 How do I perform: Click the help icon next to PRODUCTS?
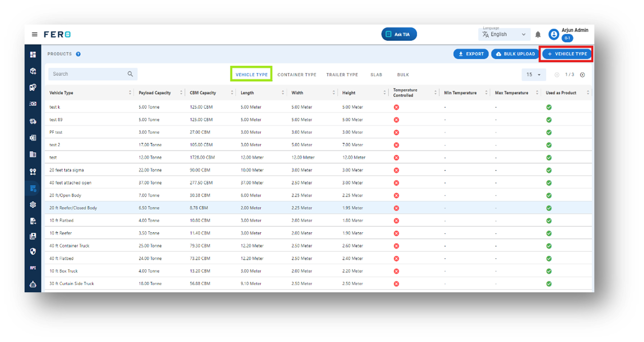point(78,54)
